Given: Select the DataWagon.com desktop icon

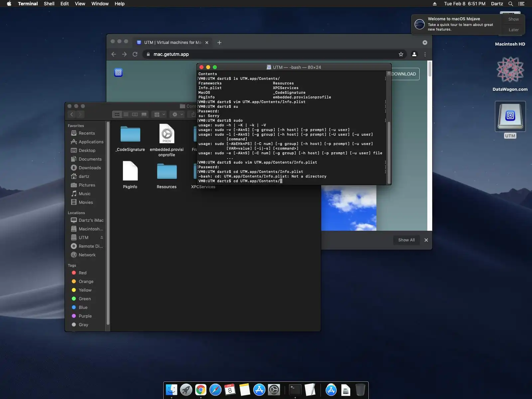Looking at the screenshot, I should pyautogui.click(x=510, y=70).
